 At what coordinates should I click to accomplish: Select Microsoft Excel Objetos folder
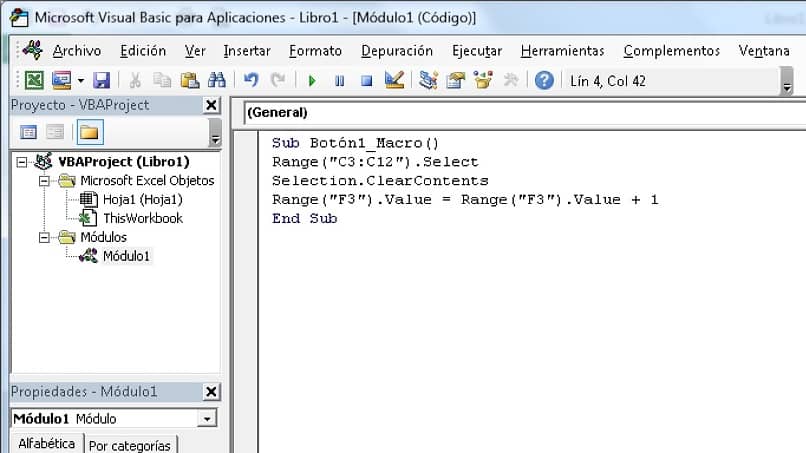(x=147, y=181)
